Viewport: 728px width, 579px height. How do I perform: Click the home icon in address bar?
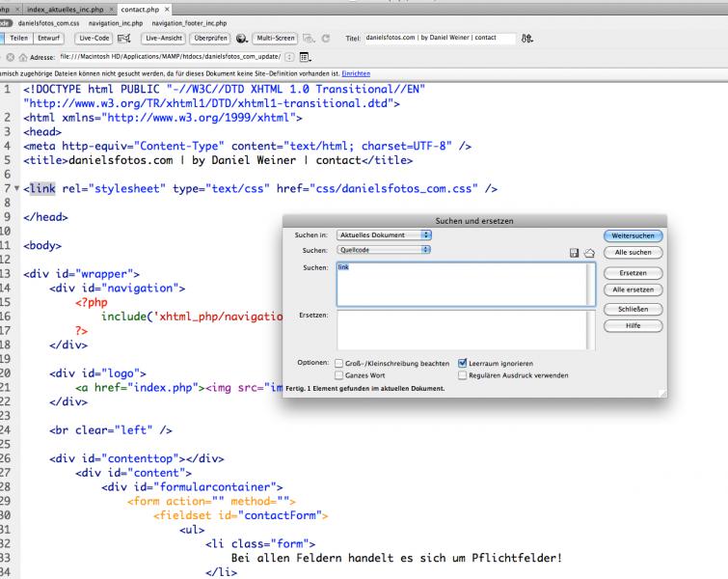pos(19,57)
